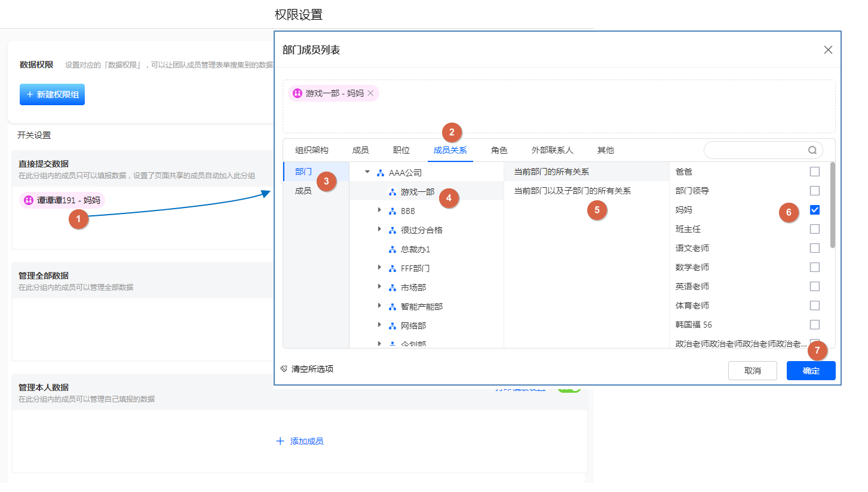
Task: Uncheck the 妈妈 checkbox
Action: click(815, 210)
